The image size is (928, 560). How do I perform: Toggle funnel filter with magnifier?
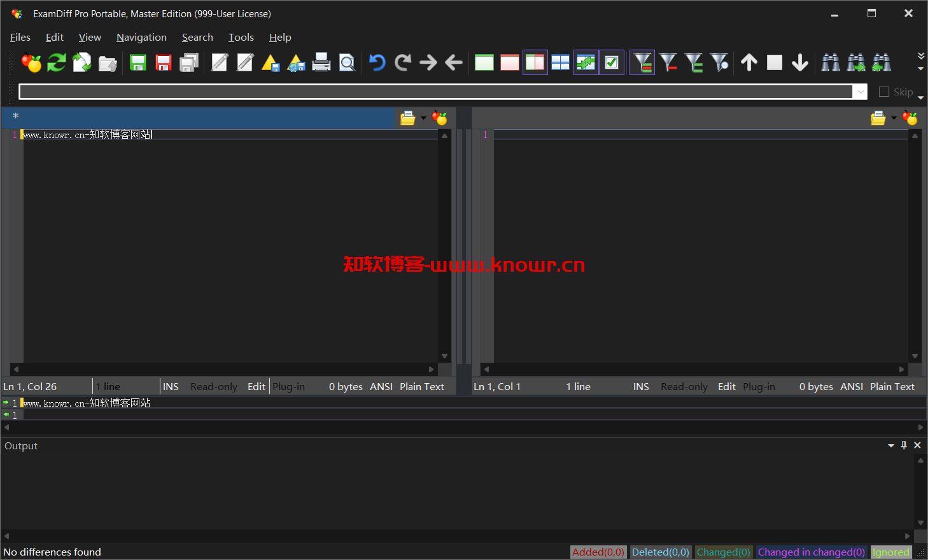719,62
